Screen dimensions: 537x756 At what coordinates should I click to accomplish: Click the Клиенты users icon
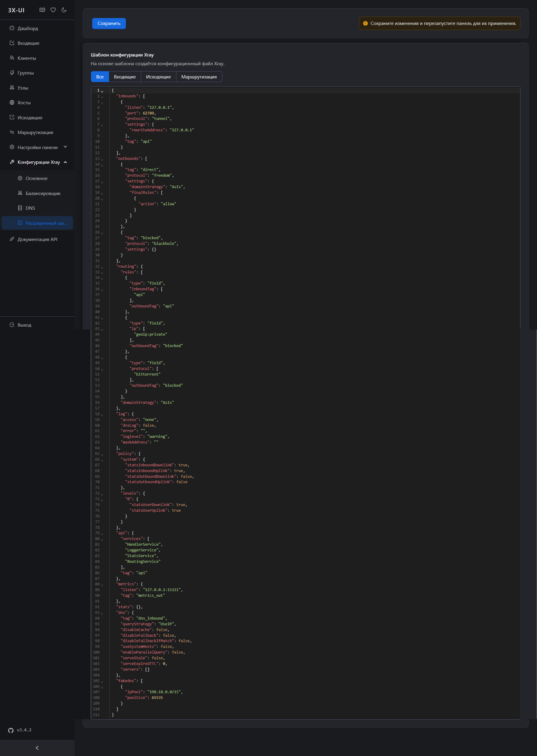pyautogui.click(x=12, y=58)
